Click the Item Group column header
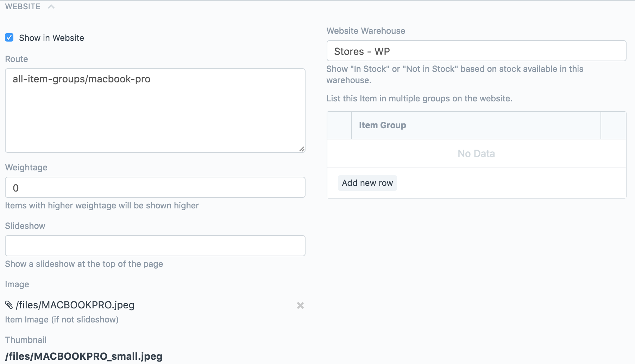Screen dimensions: 635x364 coord(382,125)
